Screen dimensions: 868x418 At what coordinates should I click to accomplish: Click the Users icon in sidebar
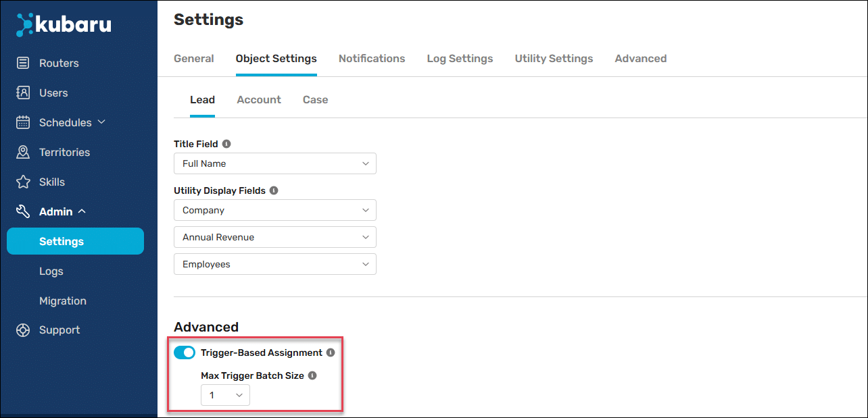pyautogui.click(x=24, y=93)
